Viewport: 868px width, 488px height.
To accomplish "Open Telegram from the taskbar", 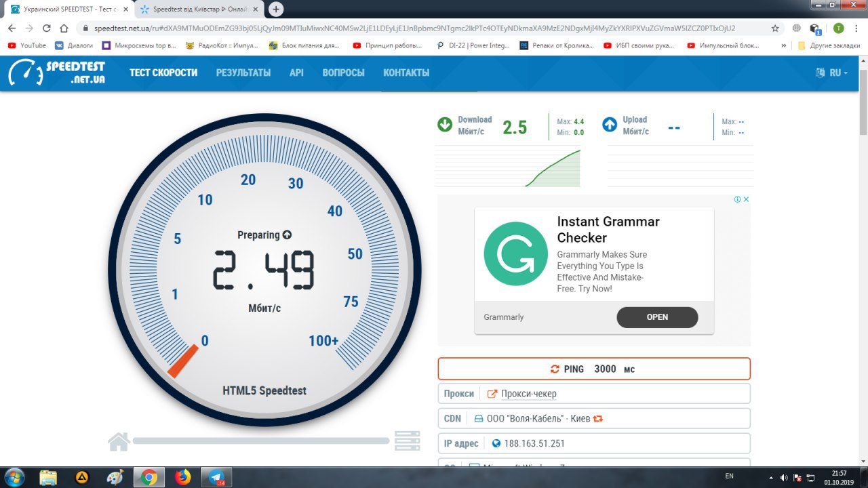I will (x=217, y=477).
